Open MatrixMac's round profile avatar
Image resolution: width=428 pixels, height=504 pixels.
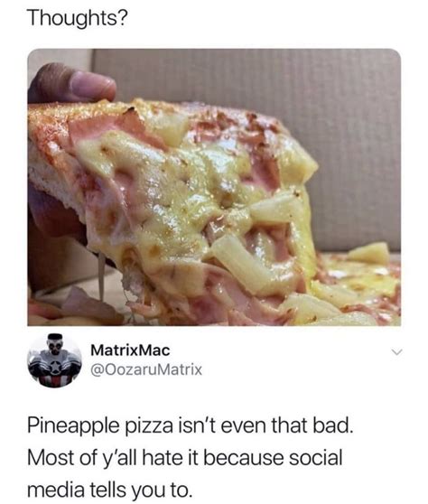(55, 360)
